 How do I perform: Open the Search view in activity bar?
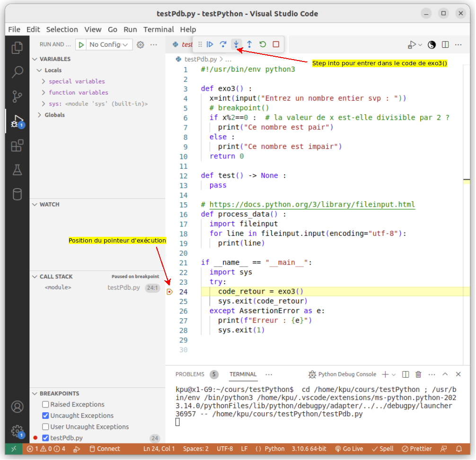tap(17, 72)
